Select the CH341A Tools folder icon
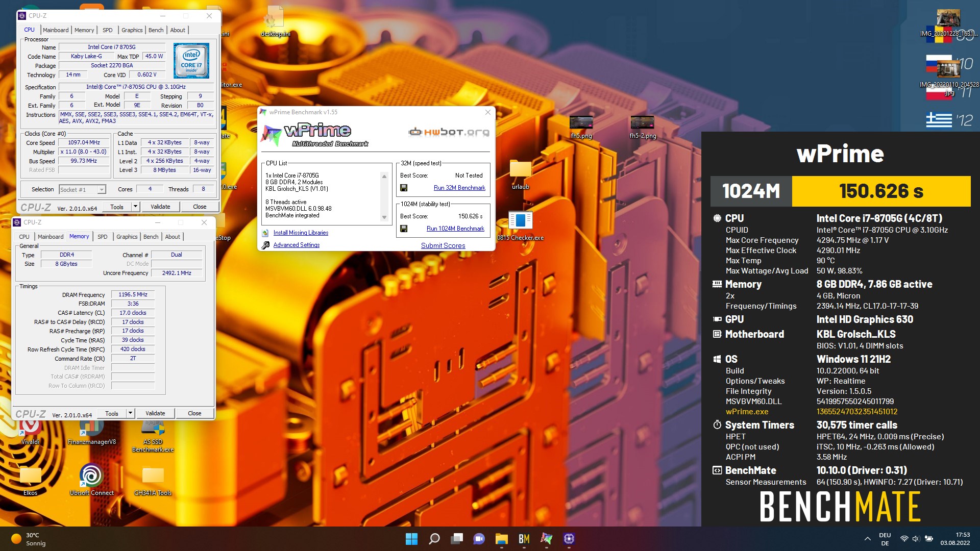The height and width of the screenshot is (551, 980). pos(153,480)
